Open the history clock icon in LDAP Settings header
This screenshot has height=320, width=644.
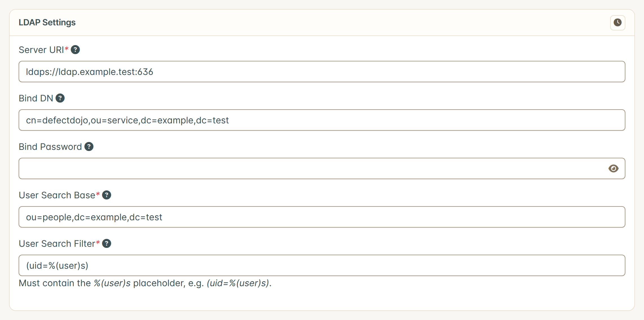pos(617,23)
